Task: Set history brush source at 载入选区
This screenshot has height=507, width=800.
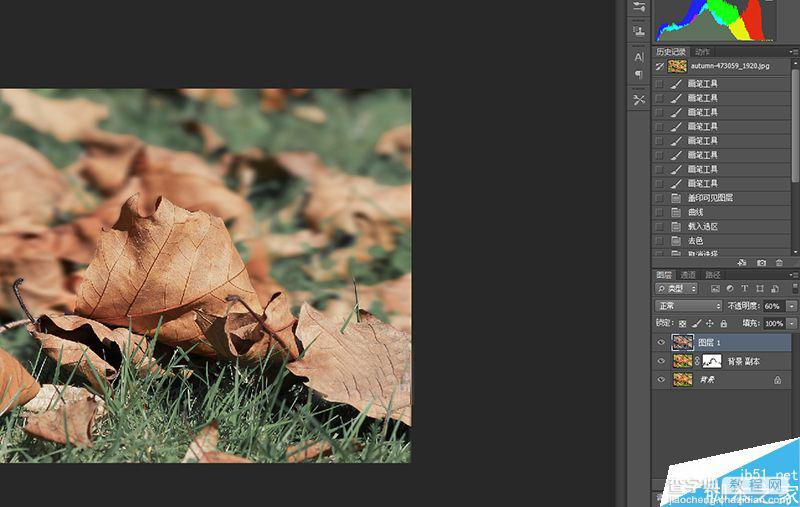Action: (x=660, y=226)
